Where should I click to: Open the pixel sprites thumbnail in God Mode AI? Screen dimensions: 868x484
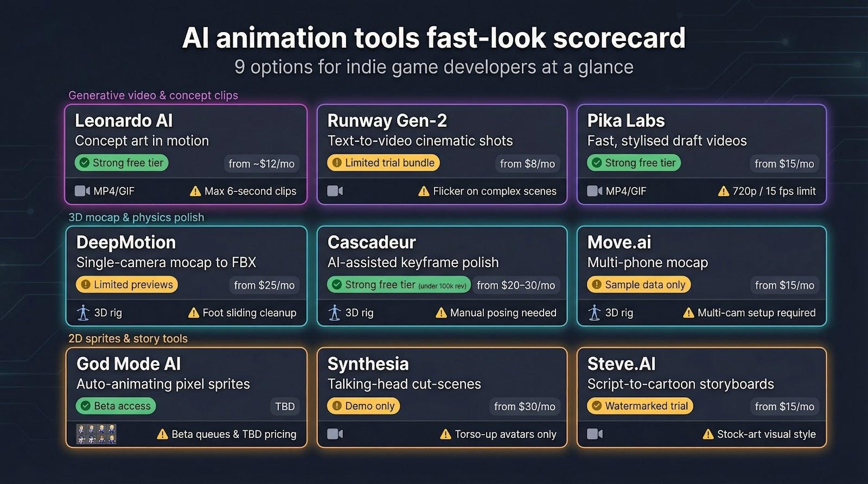click(x=96, y=434)
